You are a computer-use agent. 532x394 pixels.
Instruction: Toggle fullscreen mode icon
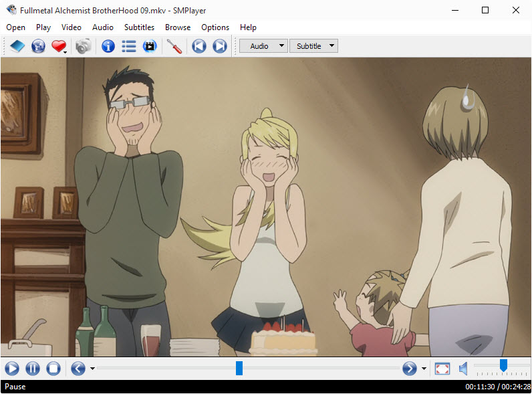[442, 369]
